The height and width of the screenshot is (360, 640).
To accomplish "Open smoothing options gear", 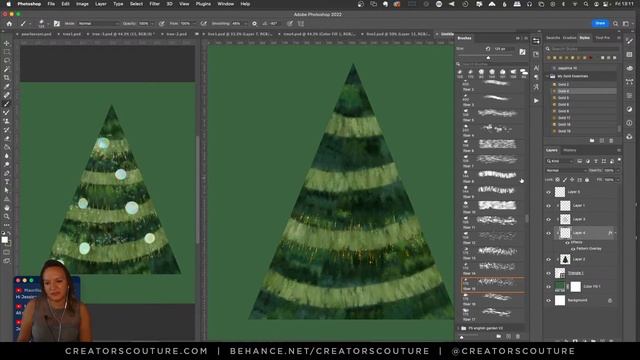I will 254,24.
